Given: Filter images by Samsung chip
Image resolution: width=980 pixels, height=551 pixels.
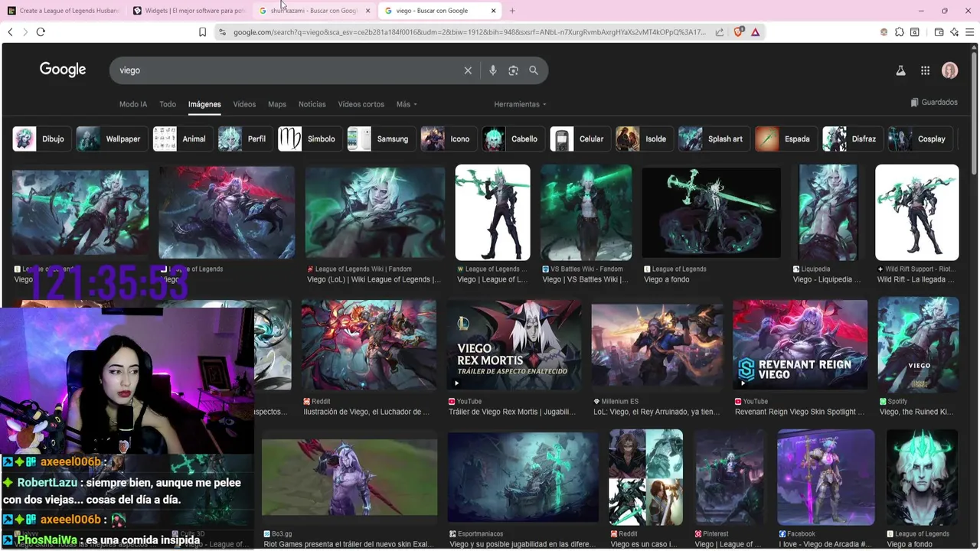Looking at the screenshot, I should click(380, 139).
